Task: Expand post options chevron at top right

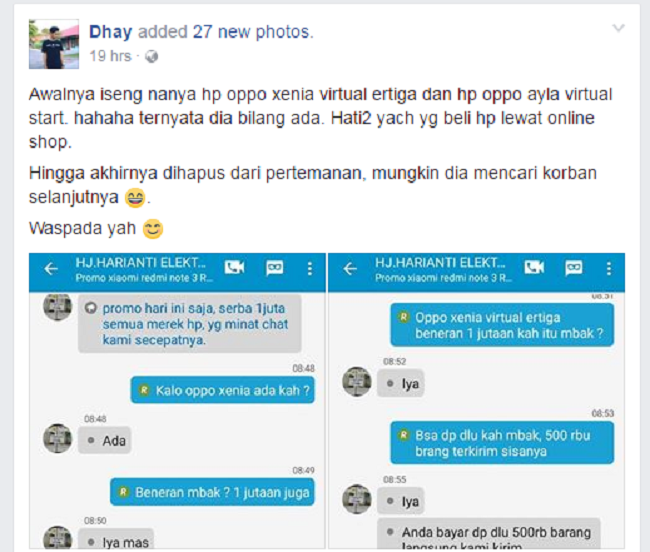Action: pos(618,28)
